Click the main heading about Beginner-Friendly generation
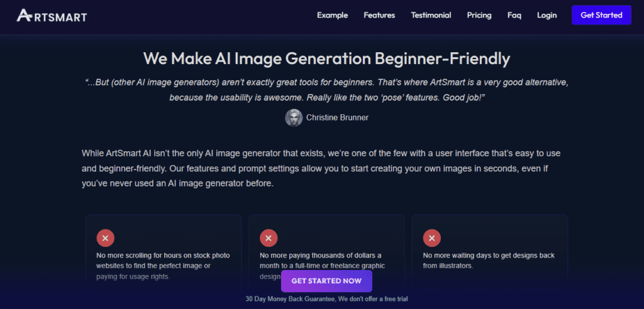Image resolution: width=644 pixels, height=309 pixels. click(326, 58)
